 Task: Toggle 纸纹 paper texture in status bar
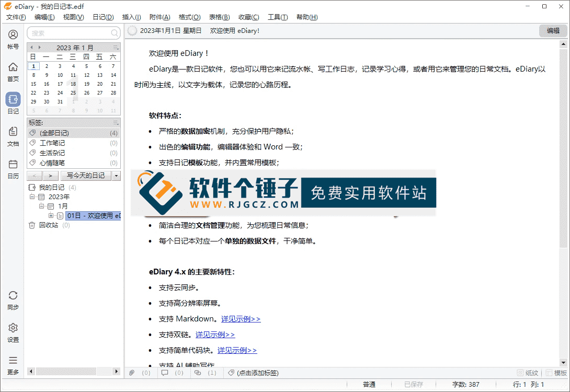tap(527, 373)
